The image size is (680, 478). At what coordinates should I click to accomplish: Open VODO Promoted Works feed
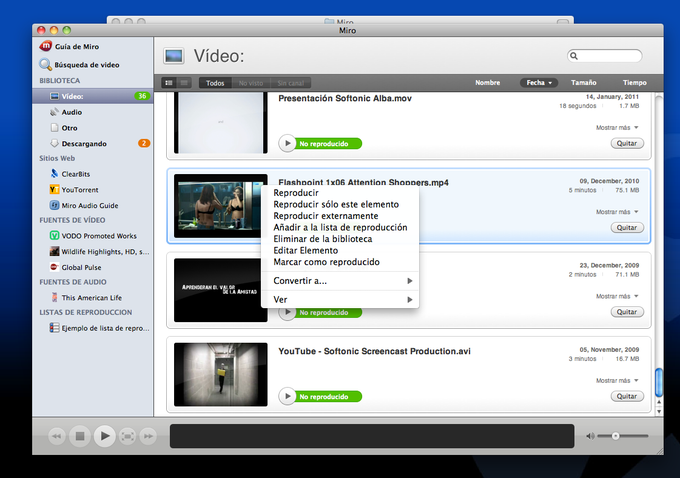(x=93, y=236)
